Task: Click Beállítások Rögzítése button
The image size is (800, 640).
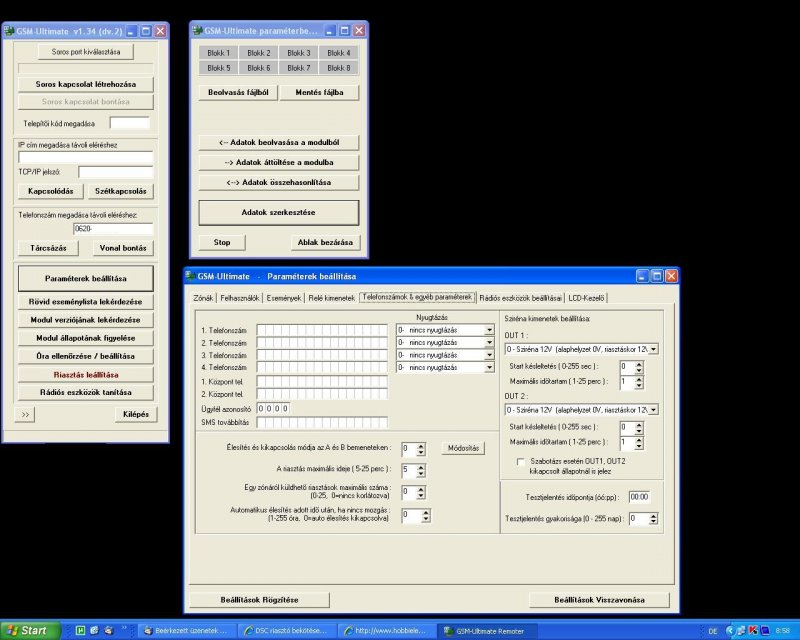Action: tap(260, 600)
